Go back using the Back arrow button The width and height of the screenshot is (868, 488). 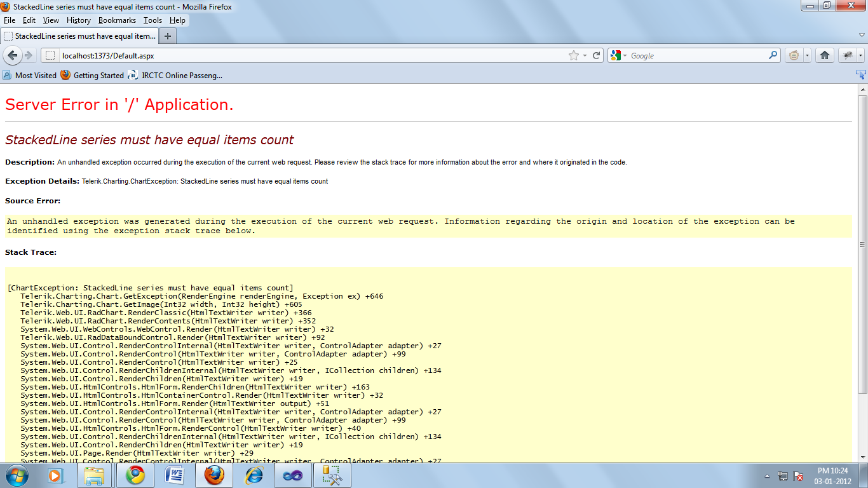[12, 55]
